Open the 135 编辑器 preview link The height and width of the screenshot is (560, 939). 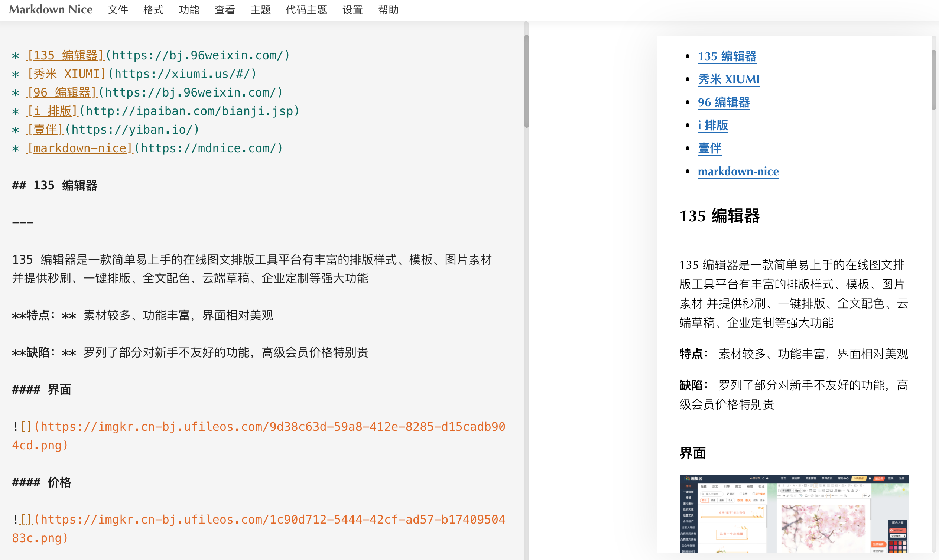click(x=727, y=56)
